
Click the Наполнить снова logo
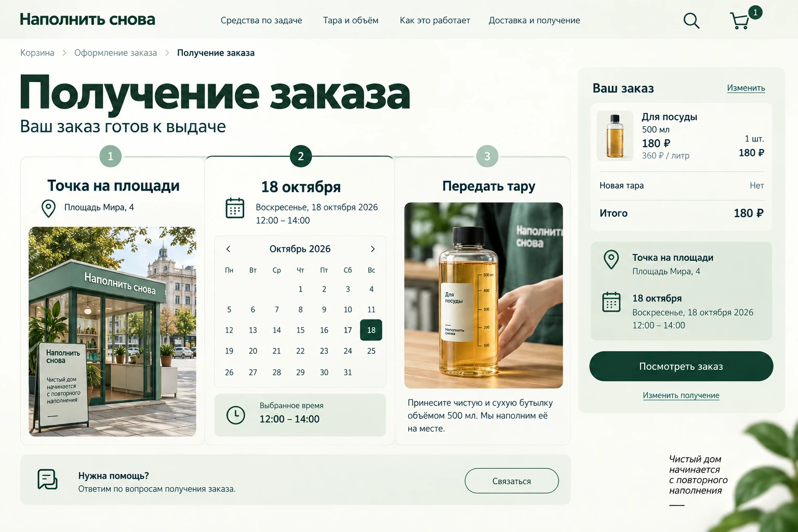pos(87,20)
